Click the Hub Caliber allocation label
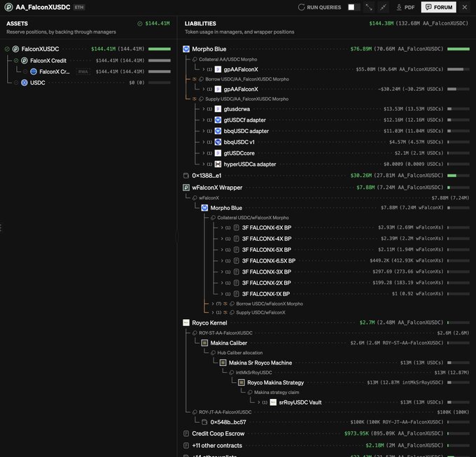The height and width of the screenshot is (457, 476). tap(240, 353)
